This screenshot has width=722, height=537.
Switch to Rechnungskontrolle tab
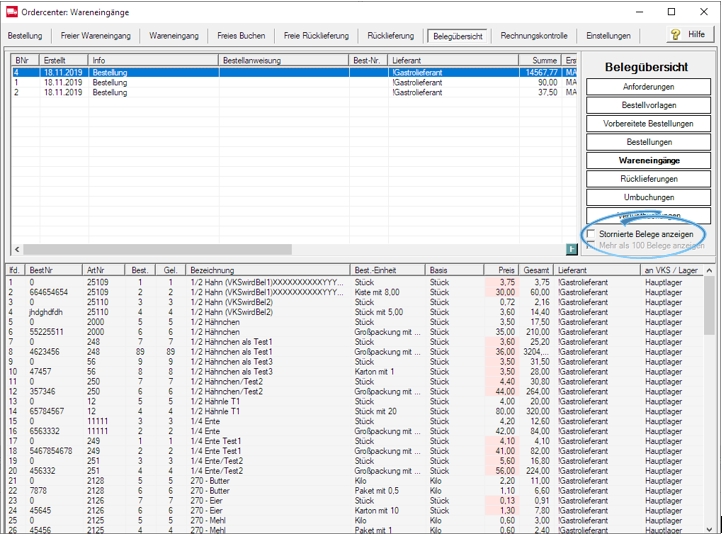tap(534, 35)
